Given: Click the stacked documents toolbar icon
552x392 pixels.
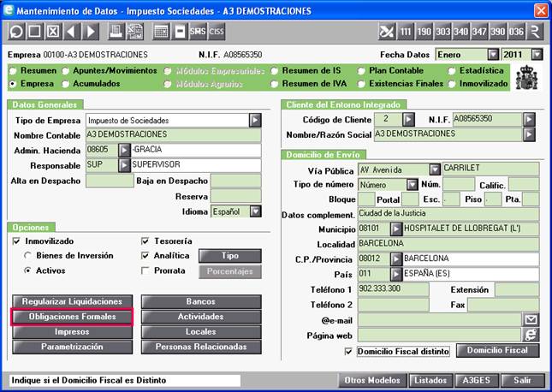Looking at the screenshot, I should click(x=135, y=32).
